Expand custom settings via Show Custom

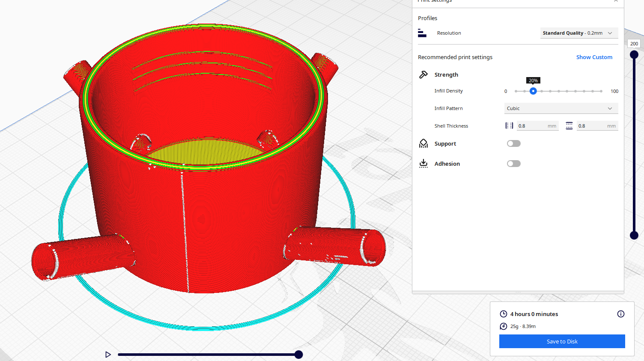(594, 57)
